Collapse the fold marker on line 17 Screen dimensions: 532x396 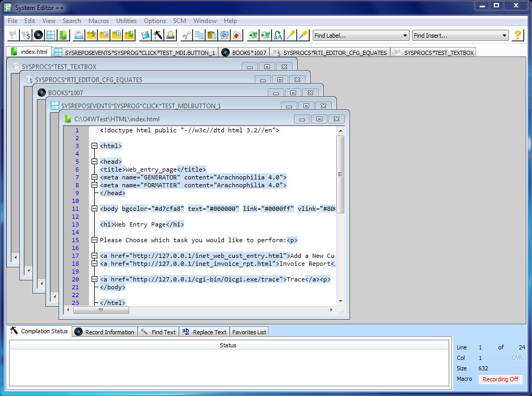pos(94,256)
